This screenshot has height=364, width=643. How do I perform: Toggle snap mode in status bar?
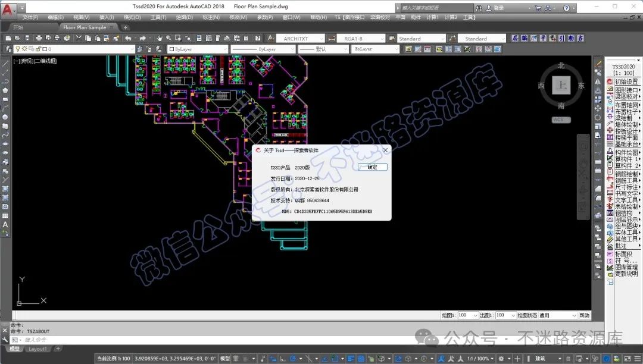coord(246,359)
